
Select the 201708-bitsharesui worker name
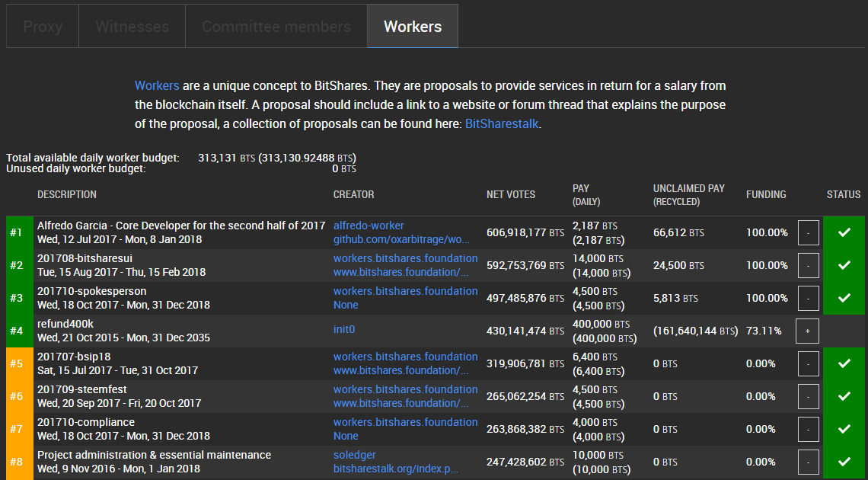pyautogui.click(x=85, y=258)
